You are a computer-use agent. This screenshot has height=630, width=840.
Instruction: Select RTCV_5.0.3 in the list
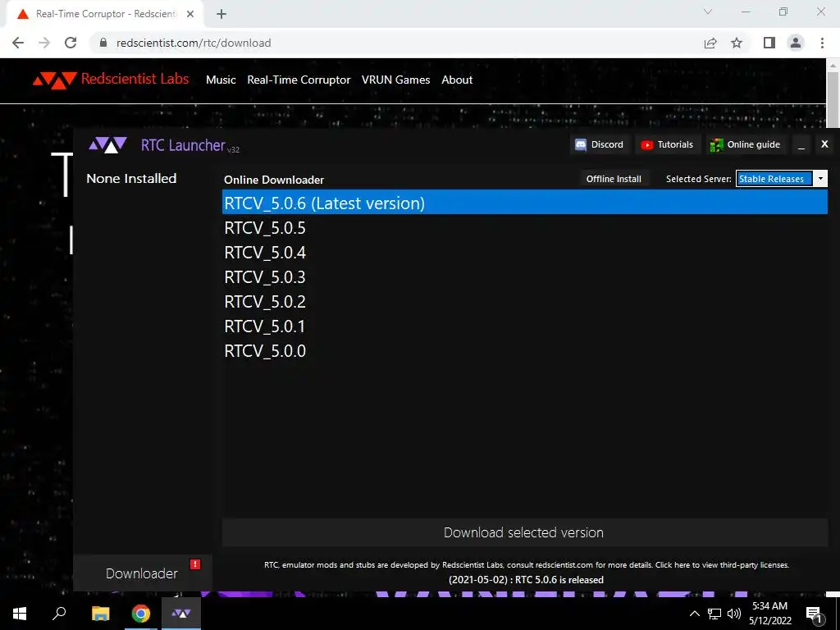pos(524,277)
